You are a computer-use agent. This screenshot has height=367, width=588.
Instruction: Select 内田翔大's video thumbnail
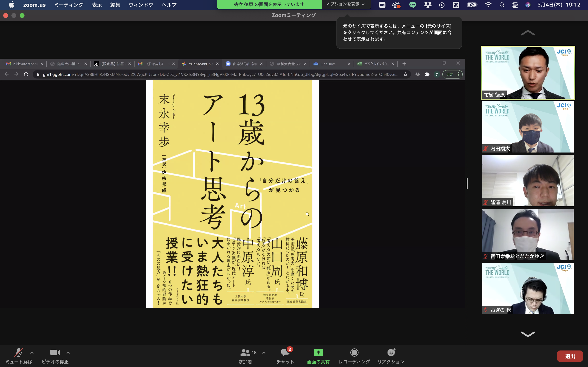[528, 127]
